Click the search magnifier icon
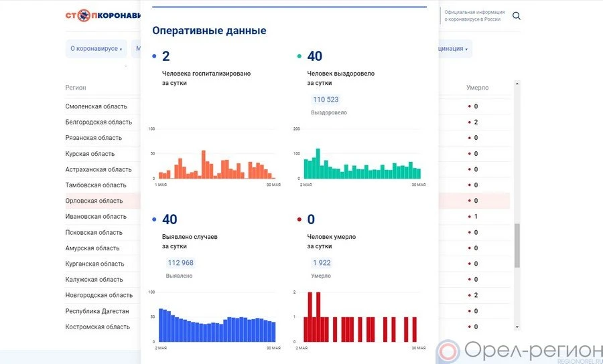 517,16
